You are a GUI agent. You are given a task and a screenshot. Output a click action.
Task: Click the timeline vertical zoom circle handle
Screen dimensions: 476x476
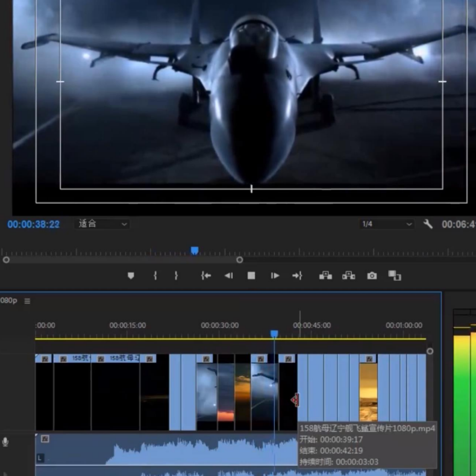[x=430, y=351]
